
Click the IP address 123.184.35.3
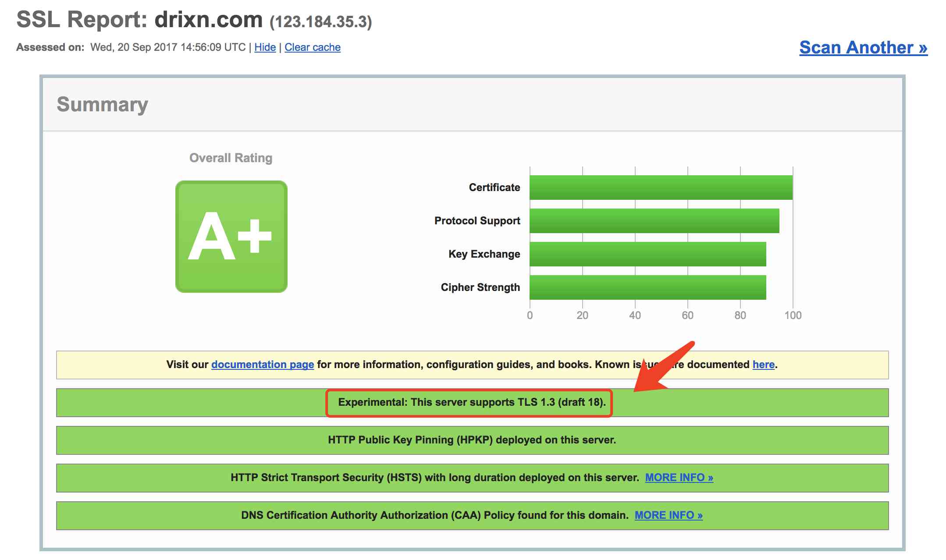[x=321, y=22]
